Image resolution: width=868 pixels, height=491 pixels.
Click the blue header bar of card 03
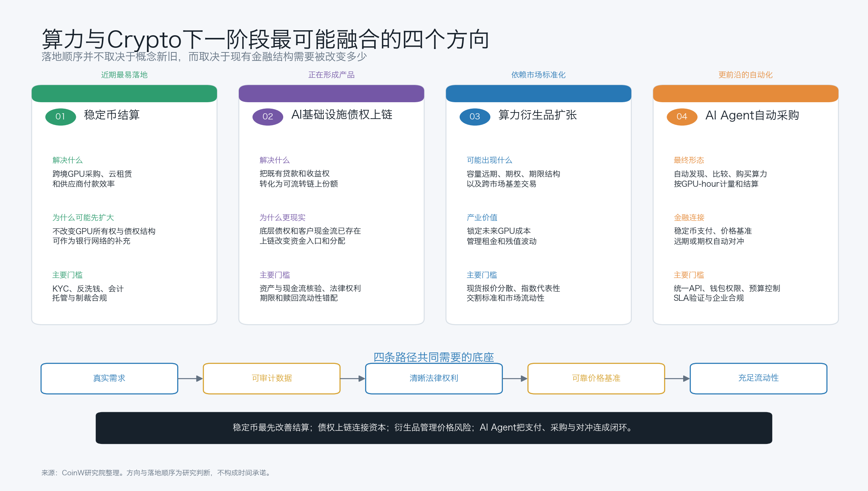(538, 93)
